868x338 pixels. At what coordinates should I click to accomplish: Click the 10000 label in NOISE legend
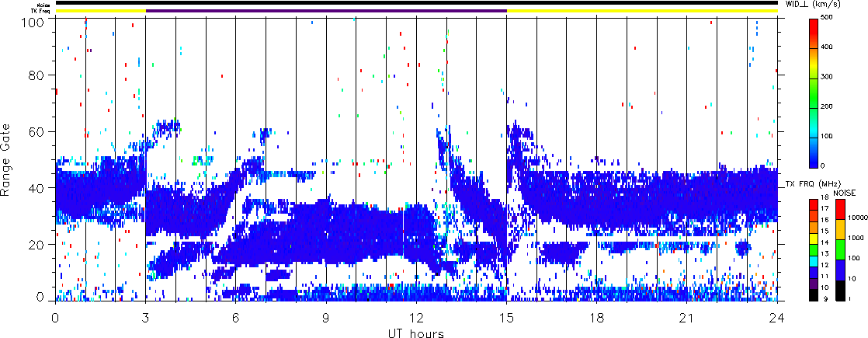tap(858, 218)
